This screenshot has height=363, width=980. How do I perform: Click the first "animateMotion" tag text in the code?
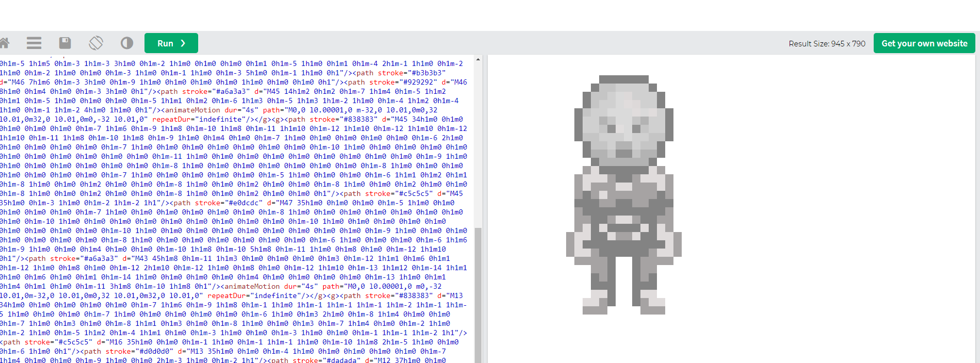[190, 110]
